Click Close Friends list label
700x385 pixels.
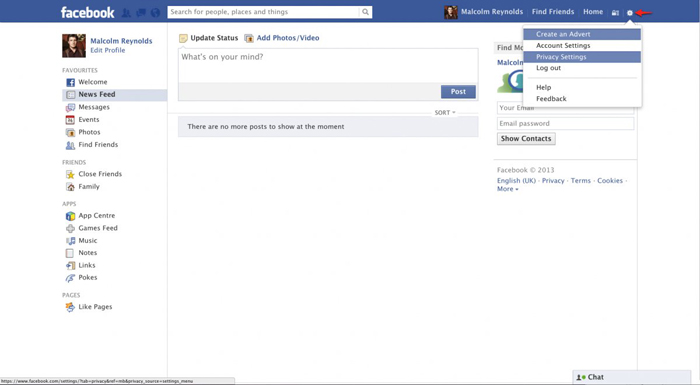click(x=100, y=174)
